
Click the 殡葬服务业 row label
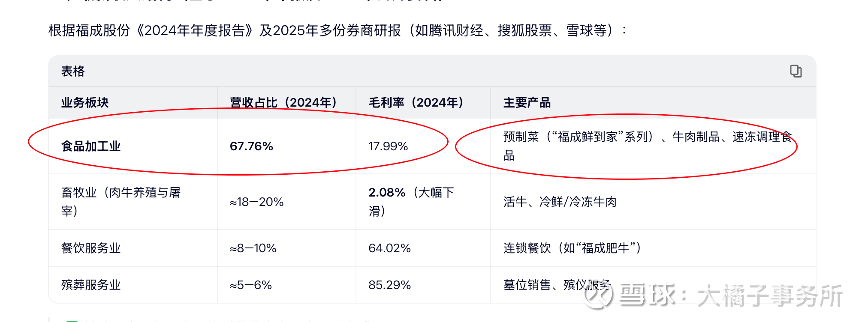tap(91, 285)
